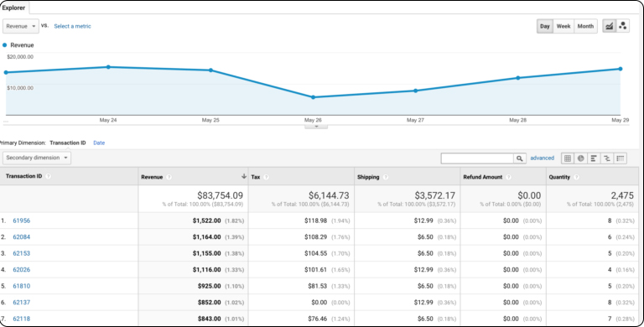Click total revenue $83,754.09

(x=221, y=195)
